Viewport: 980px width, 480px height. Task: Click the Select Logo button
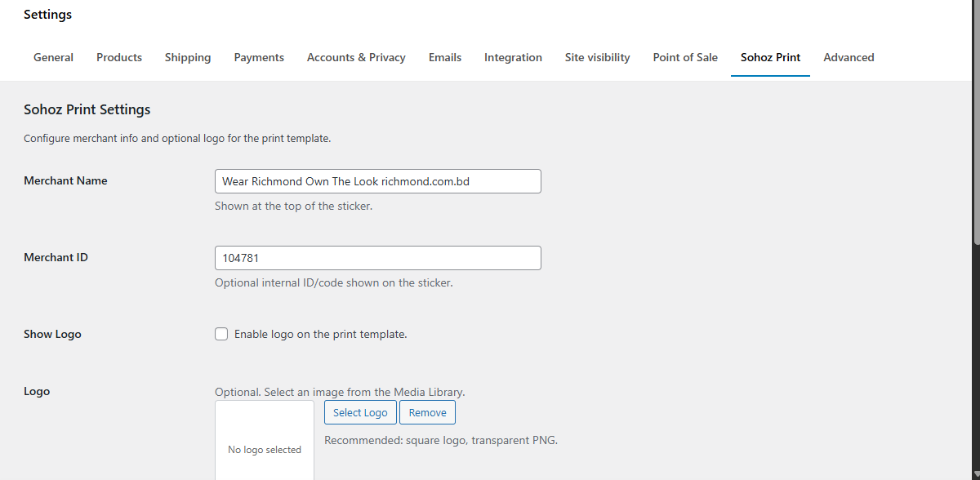tap(360, 412)
